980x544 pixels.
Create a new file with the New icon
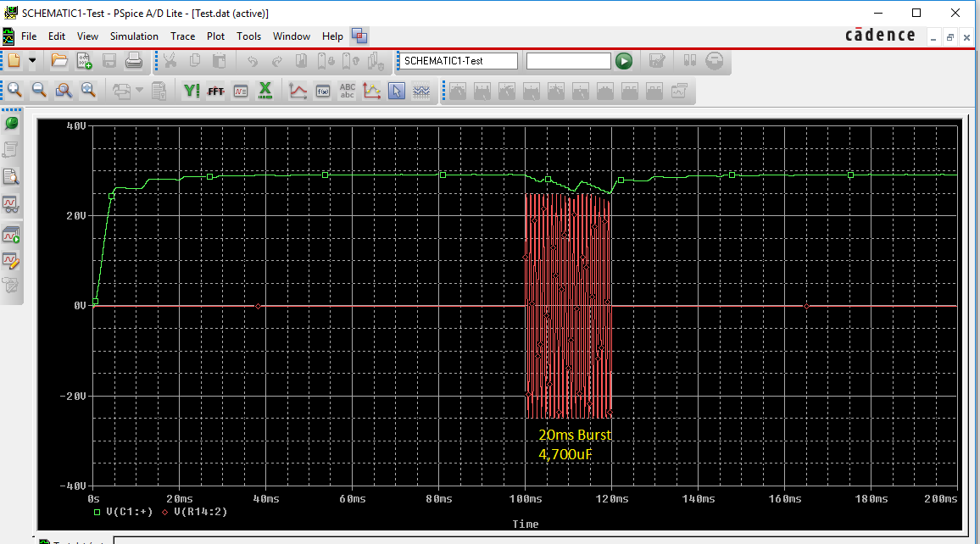[x=14, y=60]
